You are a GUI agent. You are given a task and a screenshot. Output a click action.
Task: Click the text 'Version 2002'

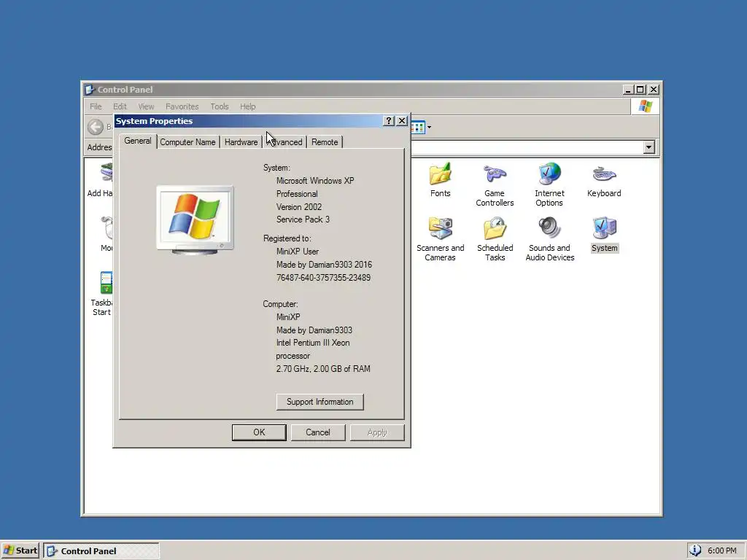(x=299, y=207)
